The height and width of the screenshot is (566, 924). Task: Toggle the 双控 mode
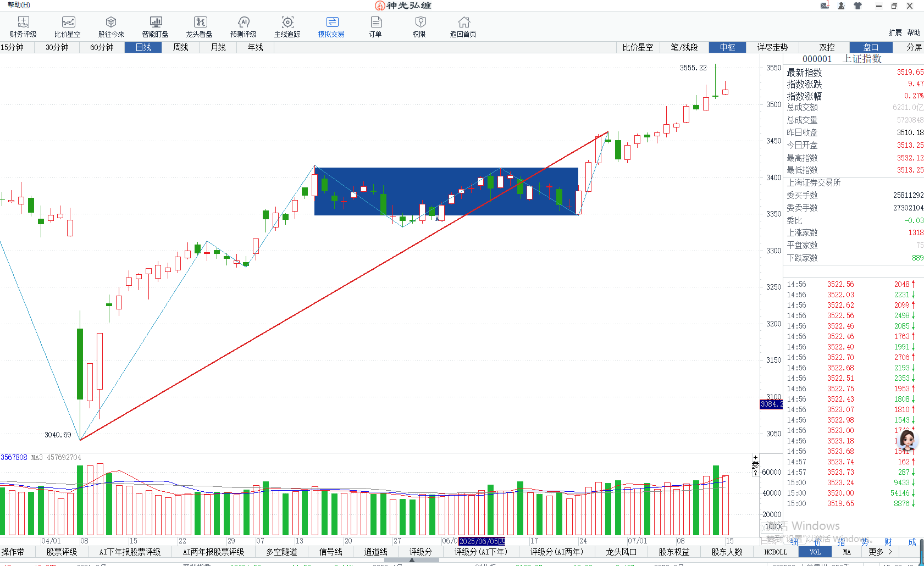(x=827, y=47)
